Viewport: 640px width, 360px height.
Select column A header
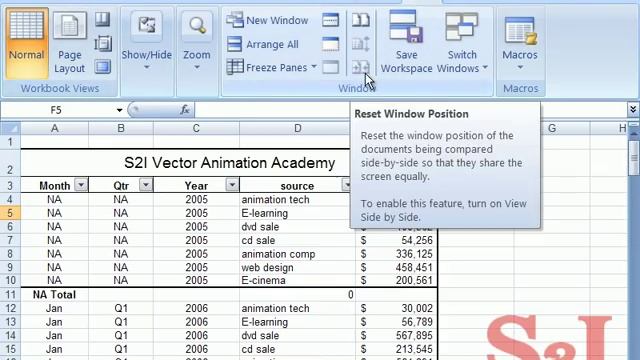tap(55, 128)
